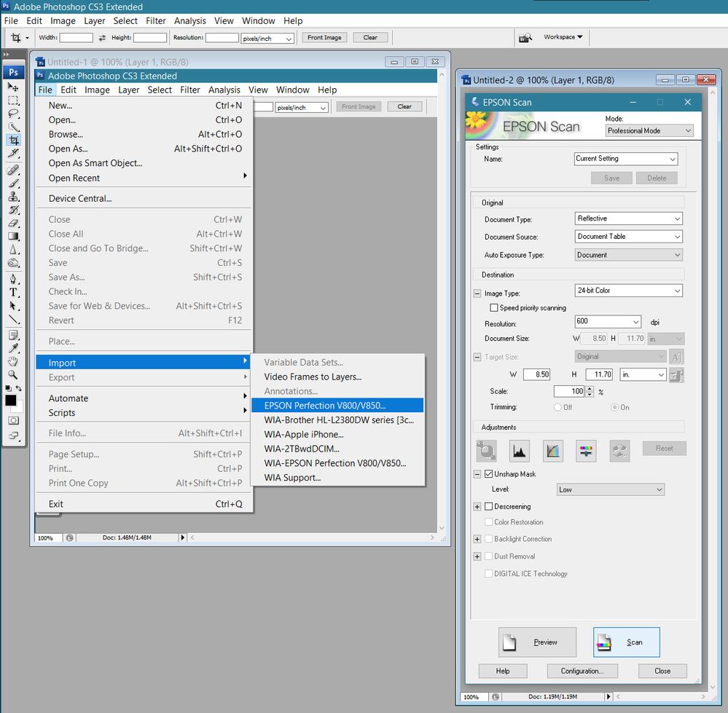Open the Document Type dropdown
728x713 pixels.
628,218
